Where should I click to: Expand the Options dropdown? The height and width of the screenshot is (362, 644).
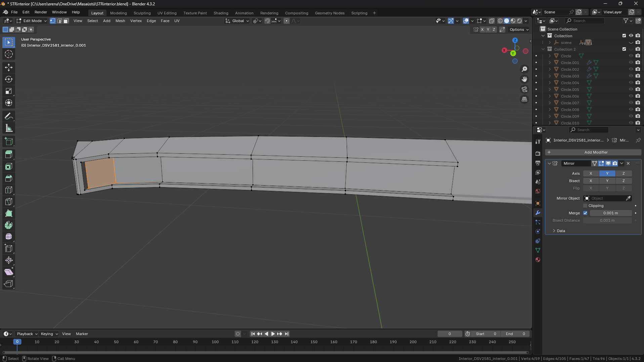[519, 30]
